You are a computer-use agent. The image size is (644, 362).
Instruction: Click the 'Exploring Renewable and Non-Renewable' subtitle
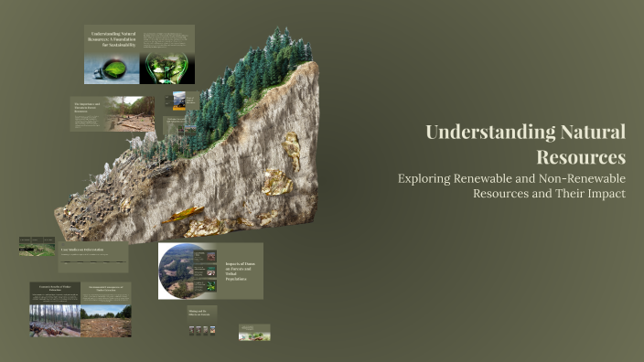click(511, 186)
